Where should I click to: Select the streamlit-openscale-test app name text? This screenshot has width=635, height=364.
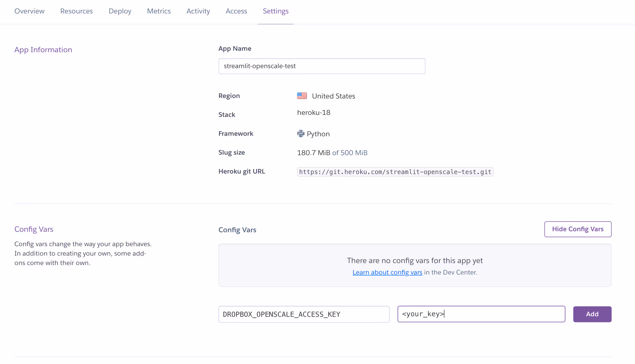(260, 66)
